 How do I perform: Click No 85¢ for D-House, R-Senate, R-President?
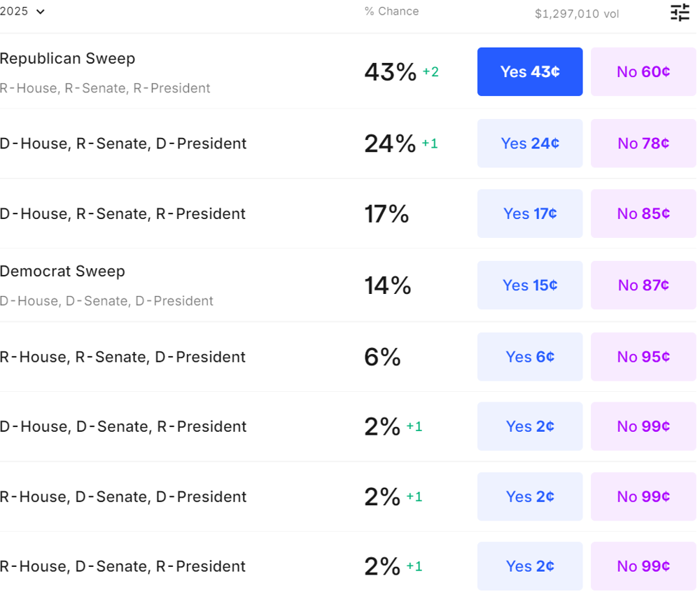tap(643, 213)
